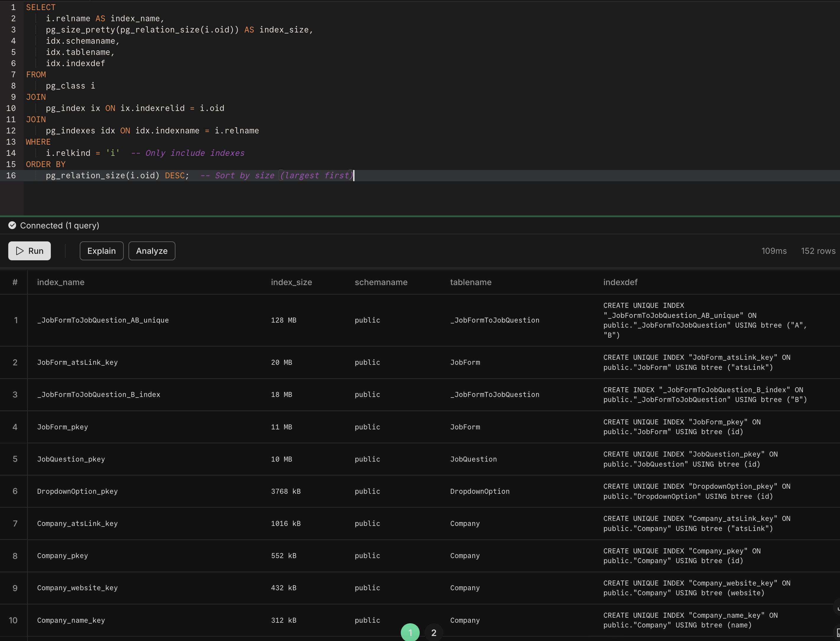
Task: Click the index_size column header
Action: point(291,282)
